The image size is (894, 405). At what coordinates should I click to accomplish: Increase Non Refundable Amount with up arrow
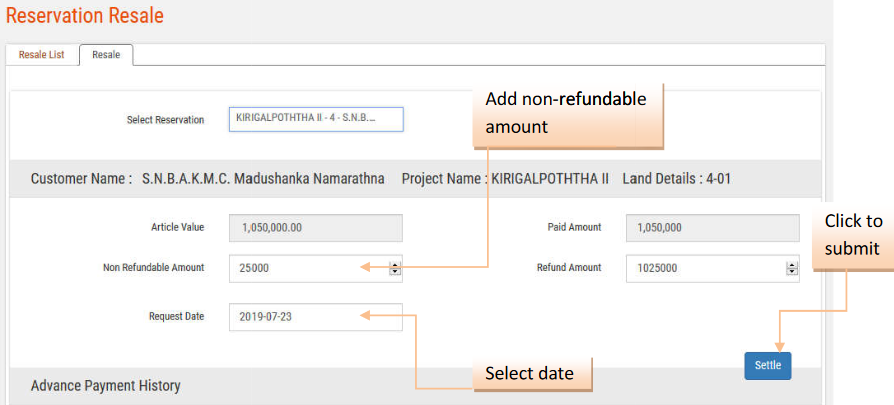395,264
